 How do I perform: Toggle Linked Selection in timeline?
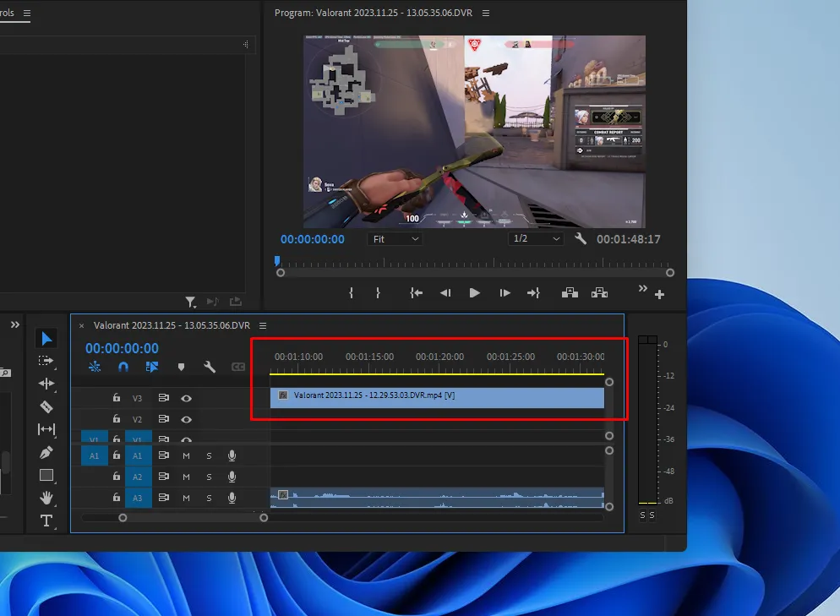pyautogui.click(x=151, y=367)
